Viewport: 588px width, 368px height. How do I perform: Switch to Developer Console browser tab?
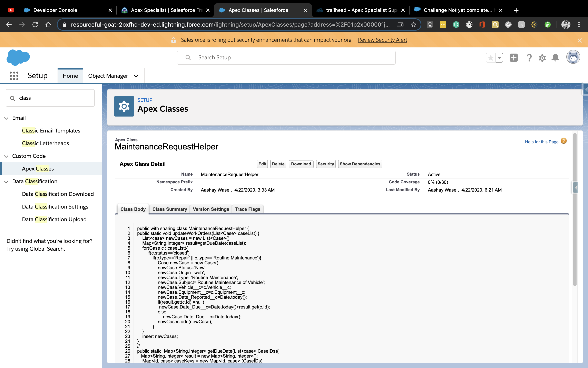point(68,10)
